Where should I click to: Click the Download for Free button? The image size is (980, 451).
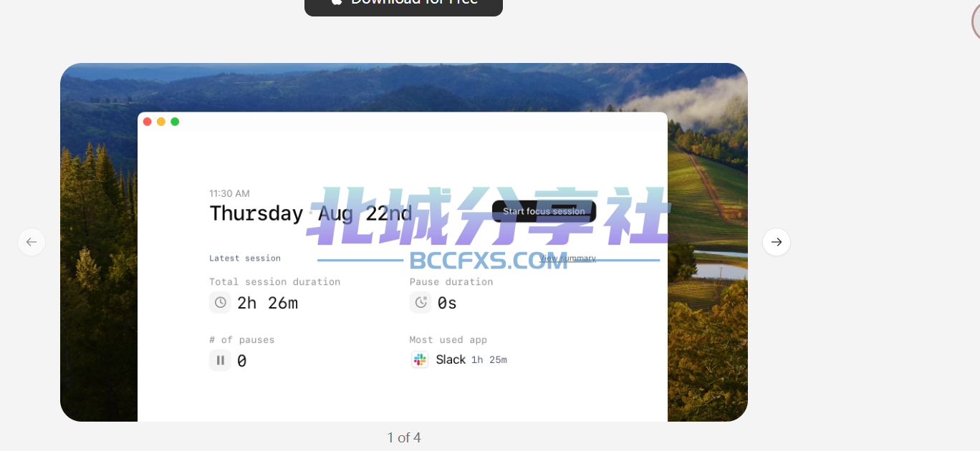click(403, 4)
